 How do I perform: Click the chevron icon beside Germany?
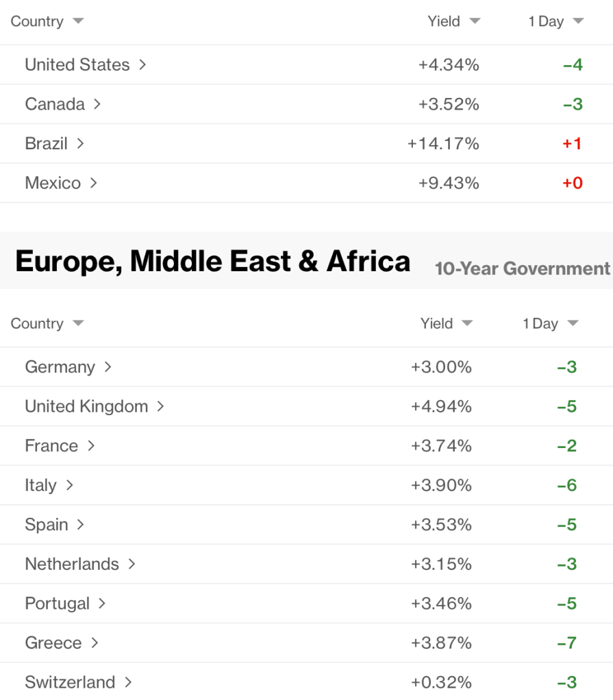(x=108, y=367)
